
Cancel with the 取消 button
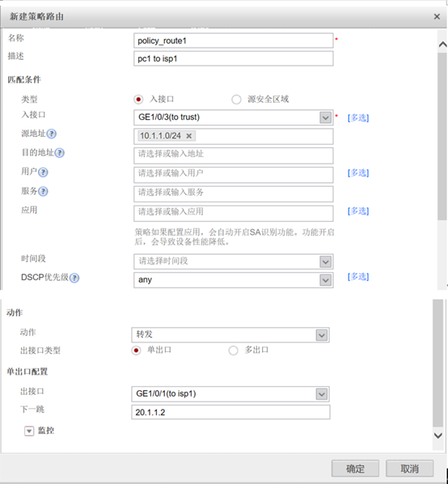(x=409, y=469)
